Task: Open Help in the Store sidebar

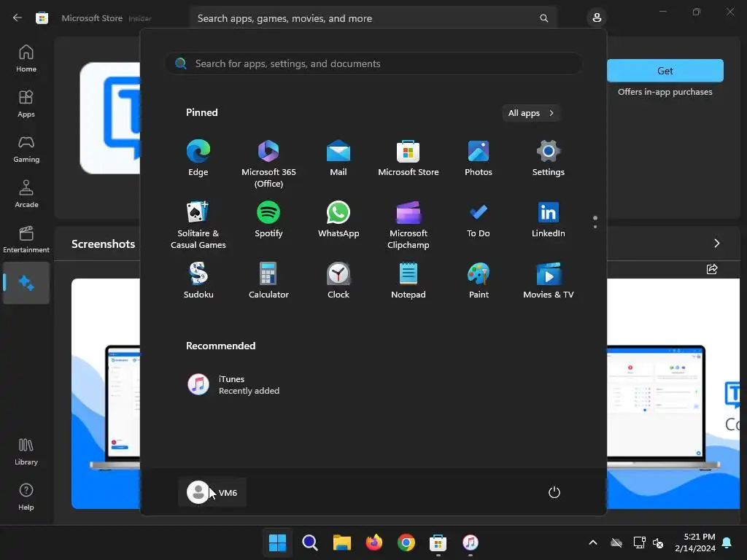Action: coord(26,497)
